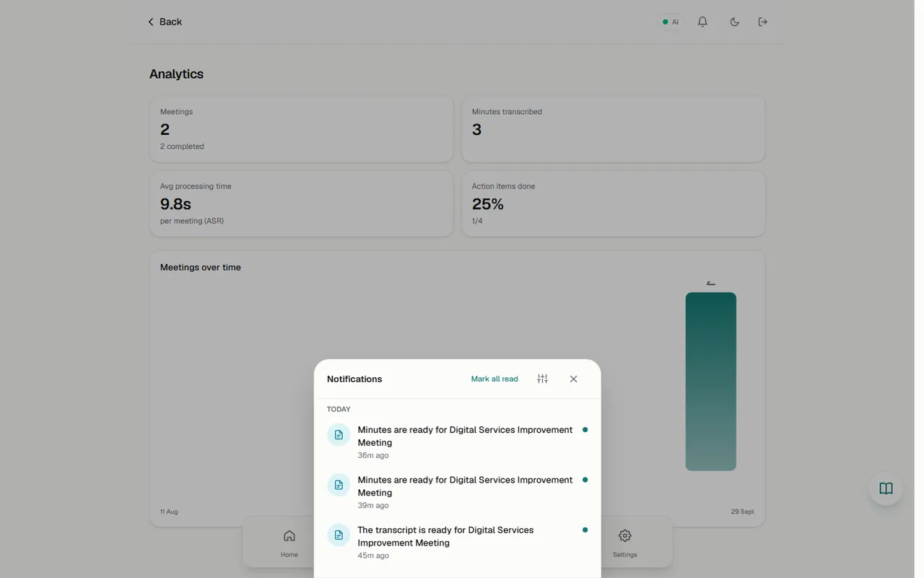The height and width of the screenshot is (578, 924).
Task: Click the Analytics heading
Action: (176, 74)
